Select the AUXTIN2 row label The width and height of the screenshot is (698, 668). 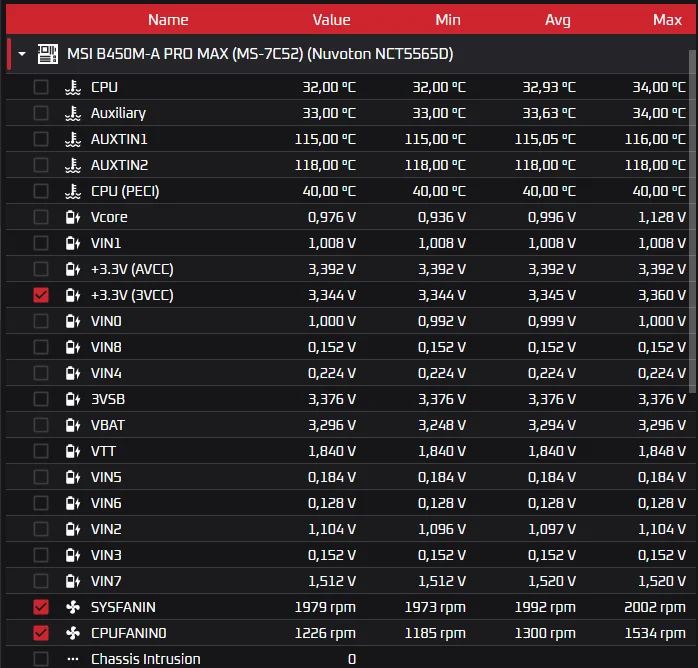point(119,165)
